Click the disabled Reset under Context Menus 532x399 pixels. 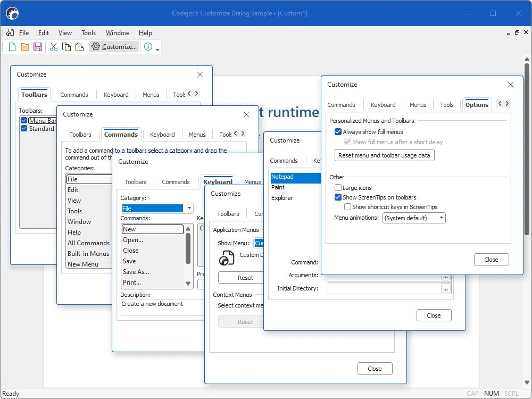pos(242,322)
